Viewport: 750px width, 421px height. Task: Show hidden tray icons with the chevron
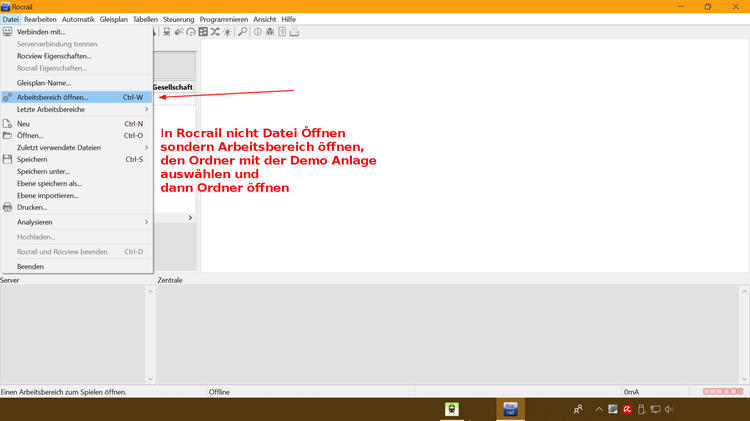coord(599,409)
